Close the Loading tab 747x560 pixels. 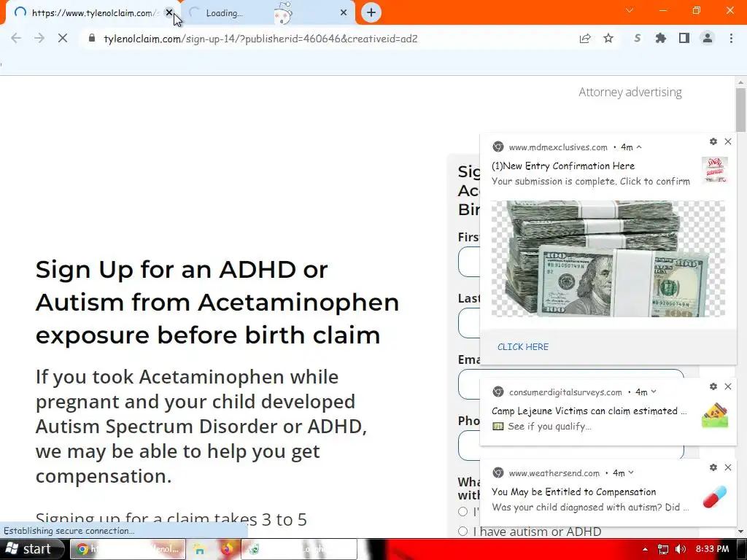point(344,13)
